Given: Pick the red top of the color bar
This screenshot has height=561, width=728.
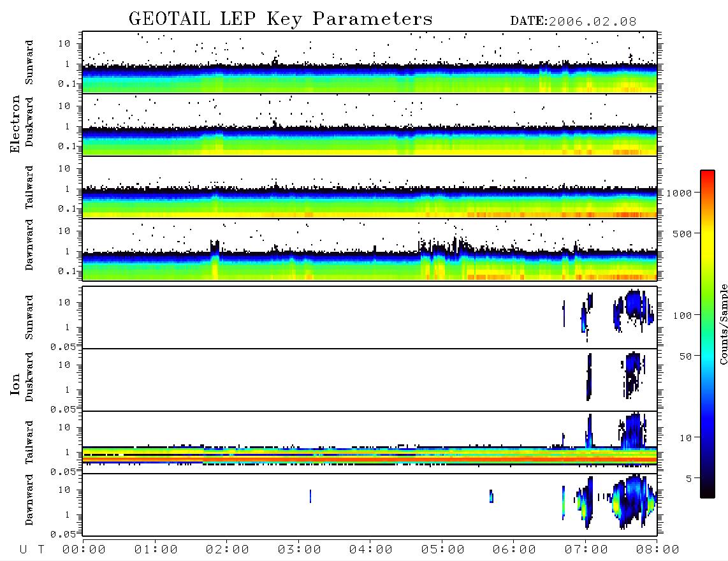Looking at the screenshot, I should click(708, 173).
